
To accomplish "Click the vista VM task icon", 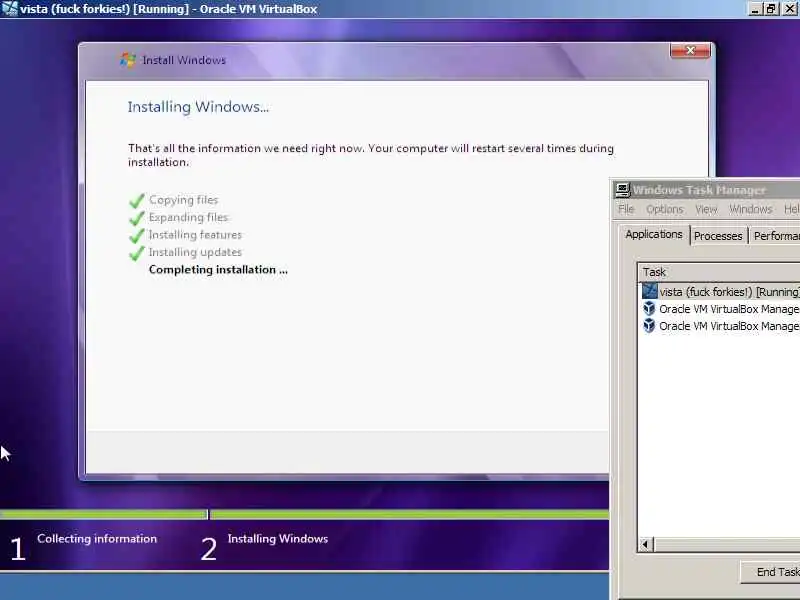I will click(649, 291).
